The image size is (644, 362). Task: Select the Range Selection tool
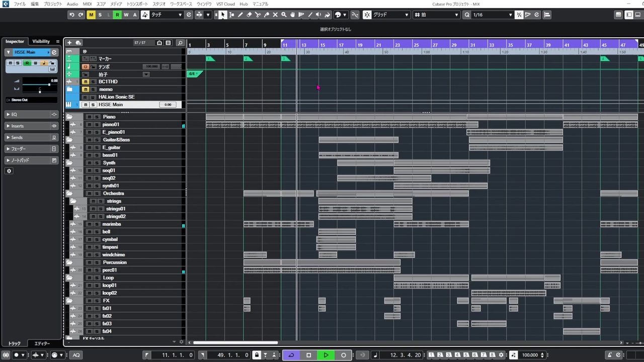pyautogui.click(x=231, y=15)
